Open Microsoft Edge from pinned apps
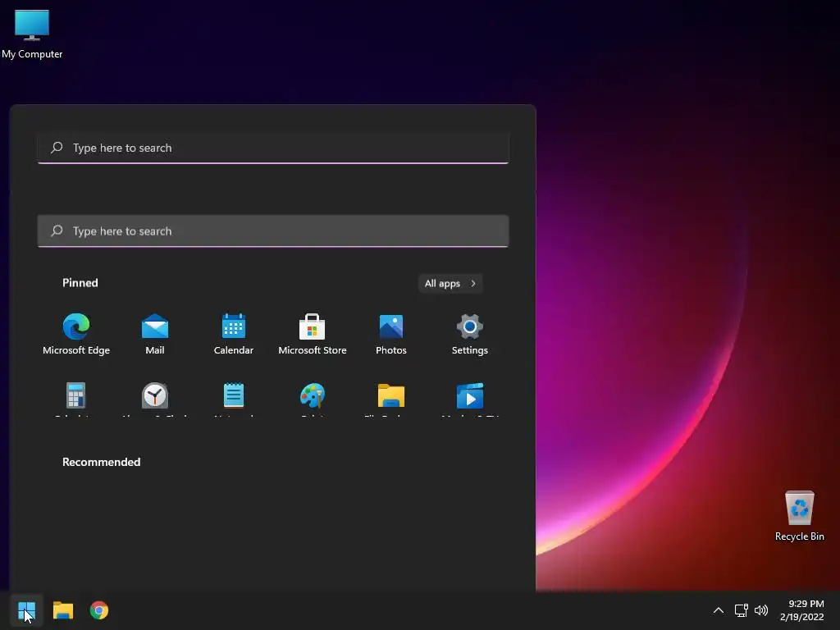Image resolution: width=840 pixels, height=630 pixels. pyautogui.click(x=76, y=335)
